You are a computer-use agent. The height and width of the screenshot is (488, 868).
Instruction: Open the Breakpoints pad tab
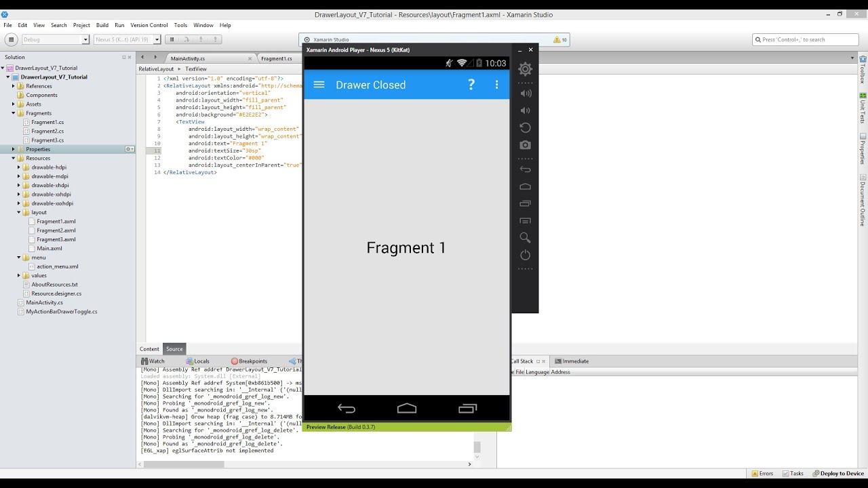(249, 361)
